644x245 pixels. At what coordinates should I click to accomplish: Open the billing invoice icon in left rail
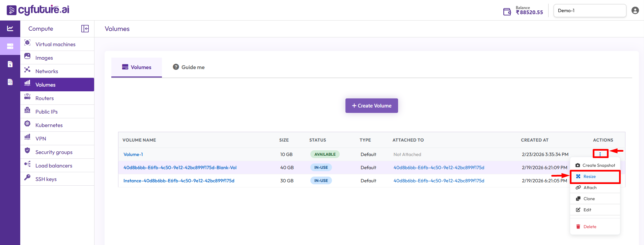(x=10, y=64)
